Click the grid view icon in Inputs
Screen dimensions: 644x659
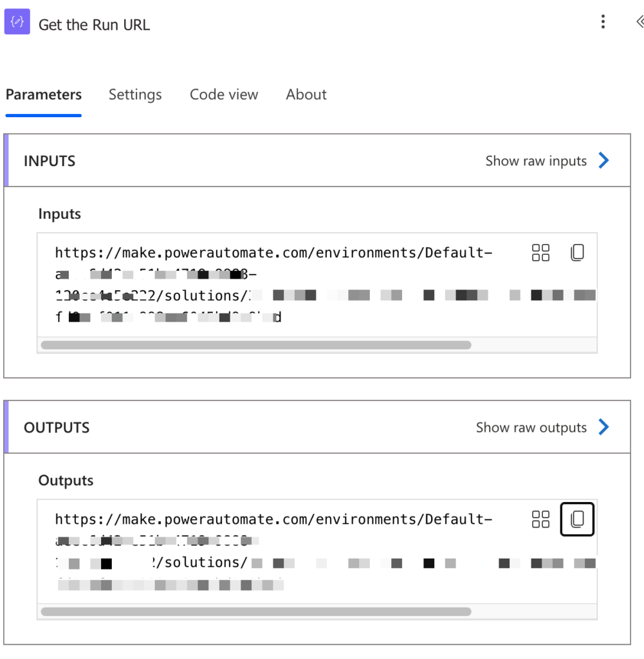pyautogui.click(x=540, y=252)
